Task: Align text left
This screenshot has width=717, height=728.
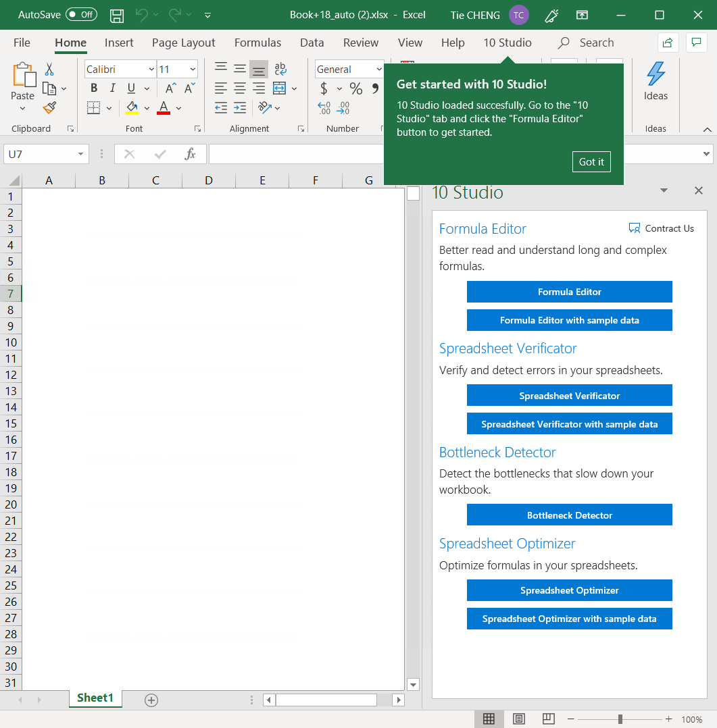Action: [x=221, y=88]
